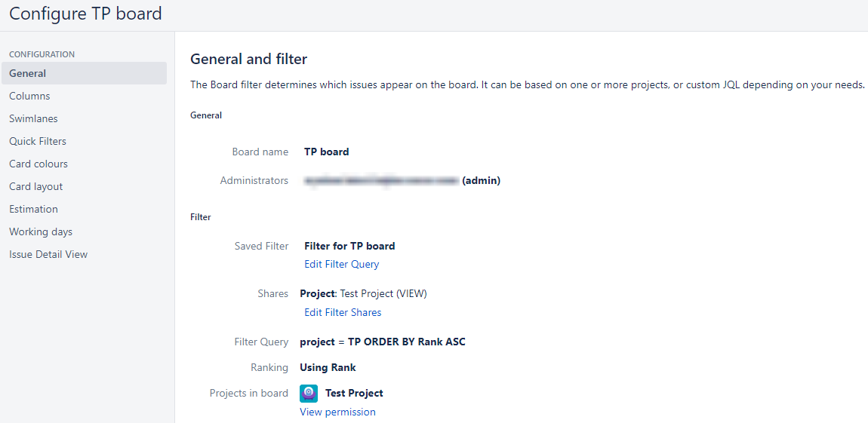Screen dimensions: 868x423
Task: Go to Columns settings
Action: (x=29, y=96)
